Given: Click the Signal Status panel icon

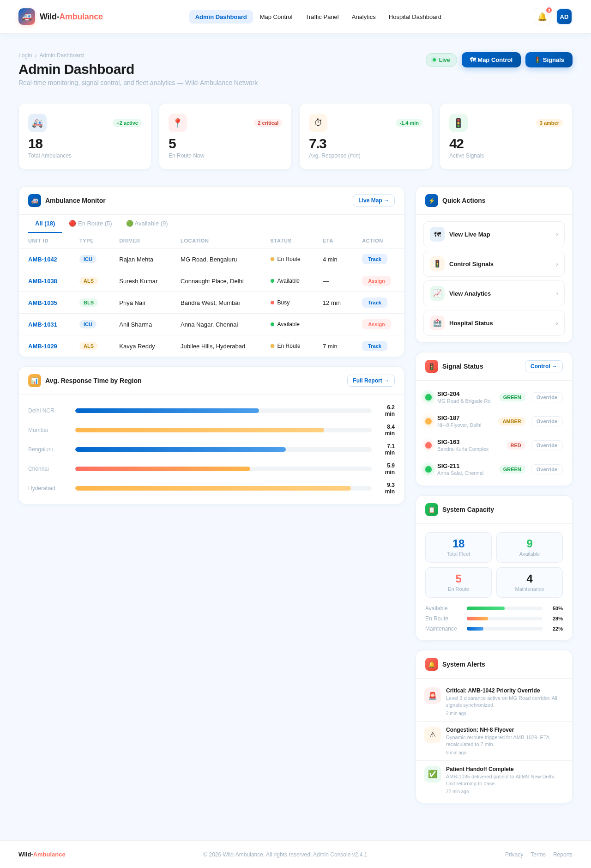Looking at the screenshot, I should click(432, 366).
